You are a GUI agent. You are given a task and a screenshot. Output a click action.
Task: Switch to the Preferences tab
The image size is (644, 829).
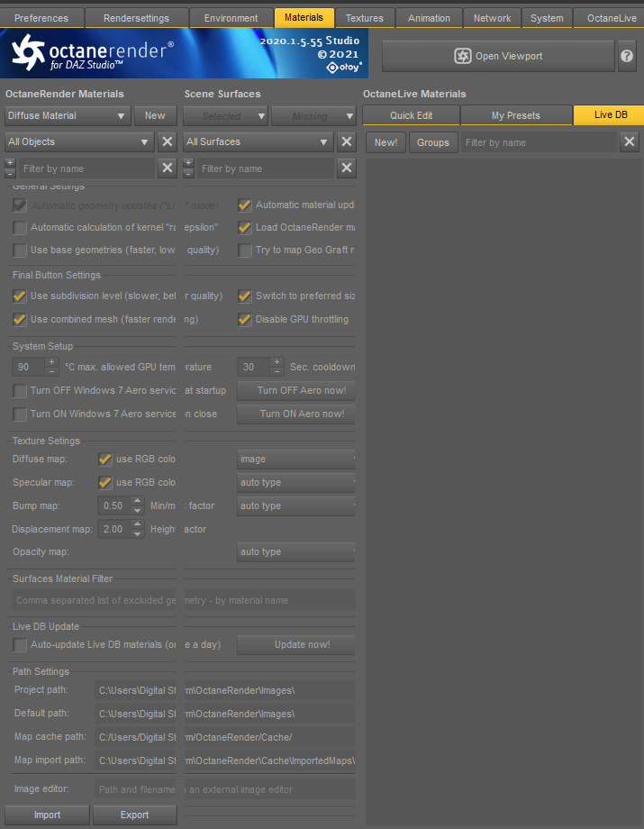(41, 18)
